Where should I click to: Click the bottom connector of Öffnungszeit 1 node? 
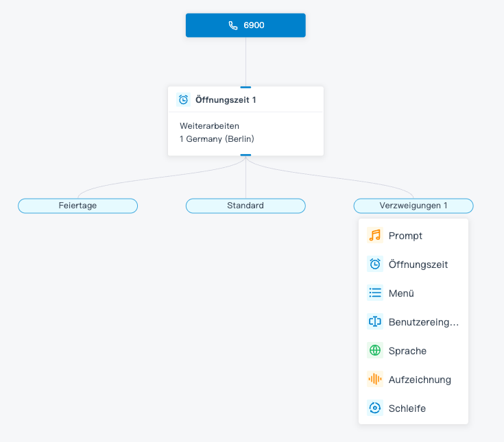245,156
